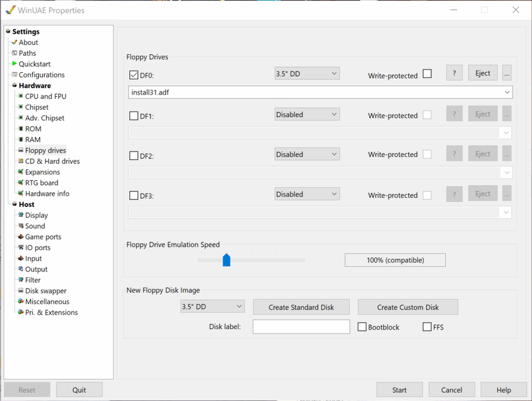Click Create Standard Disk button
The image size is (532, 401).
(x=301, y=307)
